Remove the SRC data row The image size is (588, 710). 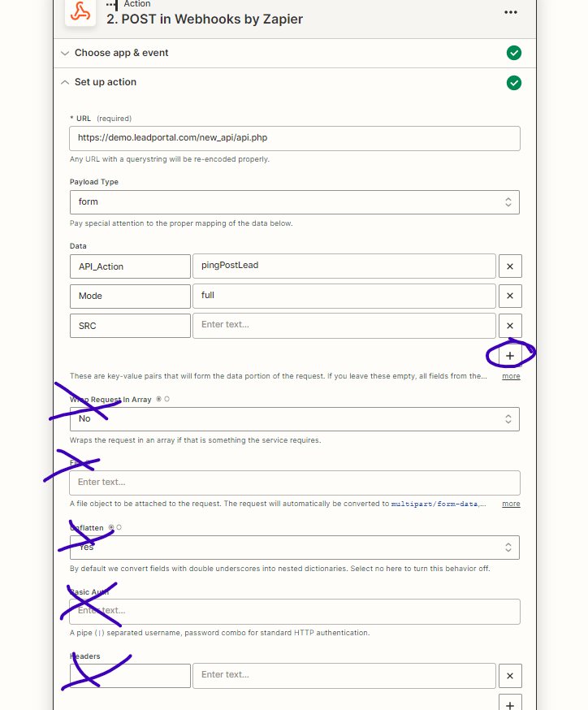(510, 326)
